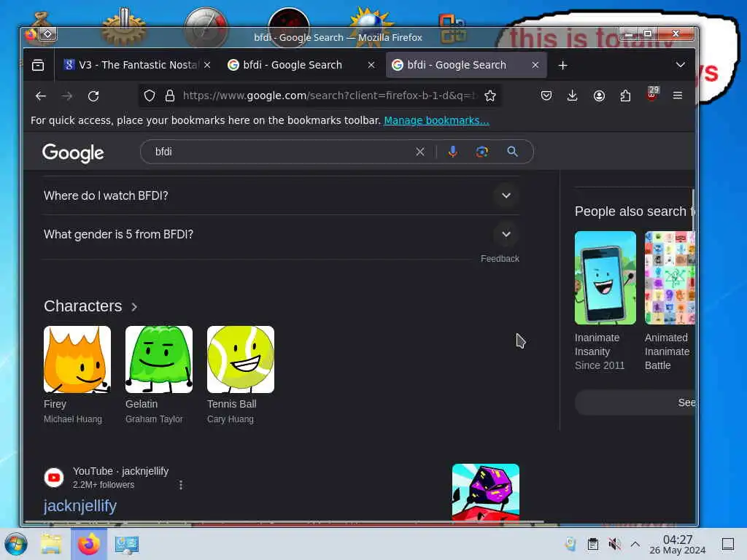List all tabs with the dropdown chevron
747x560 pixels.
point(681,65)
